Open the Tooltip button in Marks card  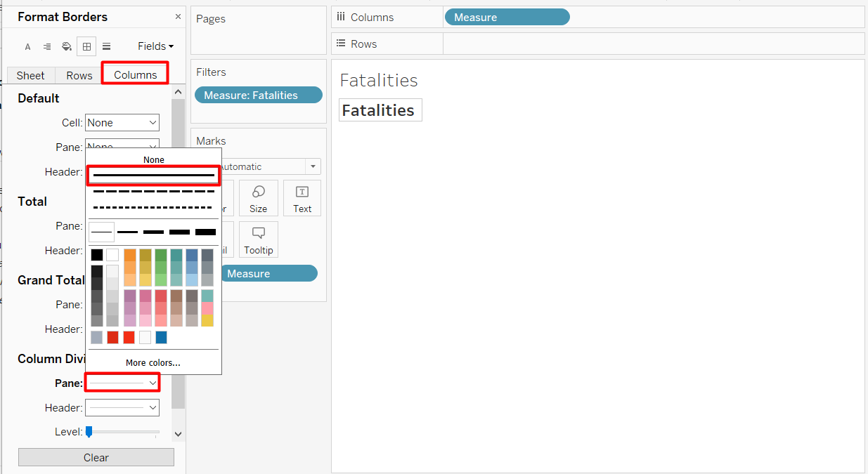click(x=258, y=239)
